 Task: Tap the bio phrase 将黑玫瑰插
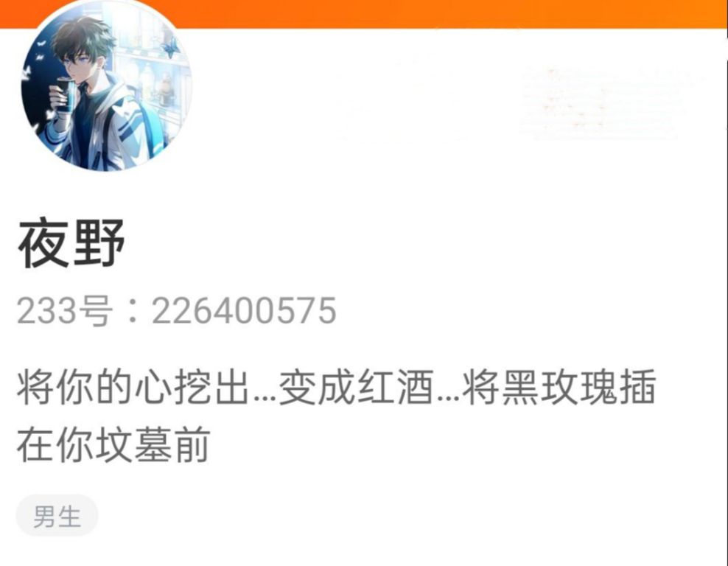(x=559, y=387)
